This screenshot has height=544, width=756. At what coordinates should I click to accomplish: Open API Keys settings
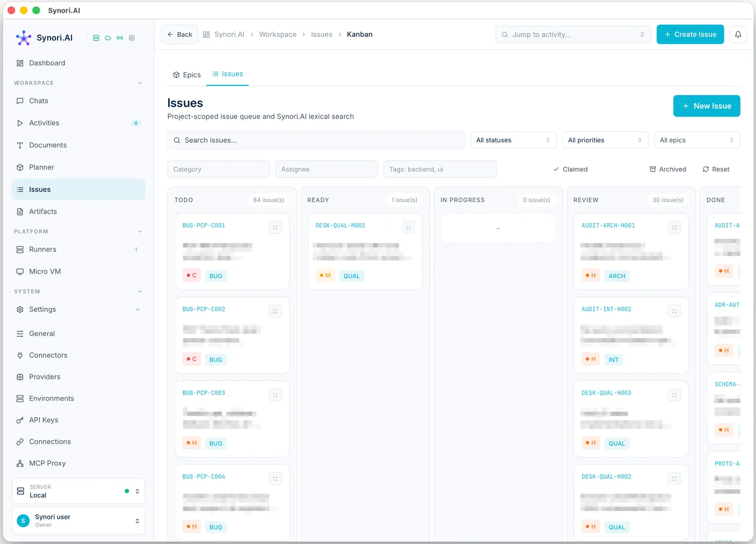click(x=78, y=420)
